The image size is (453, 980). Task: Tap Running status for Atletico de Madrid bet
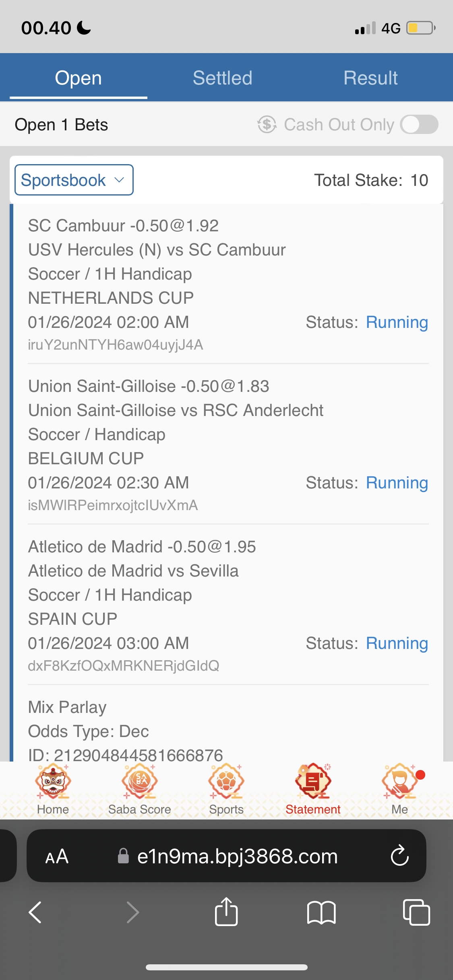397,643
